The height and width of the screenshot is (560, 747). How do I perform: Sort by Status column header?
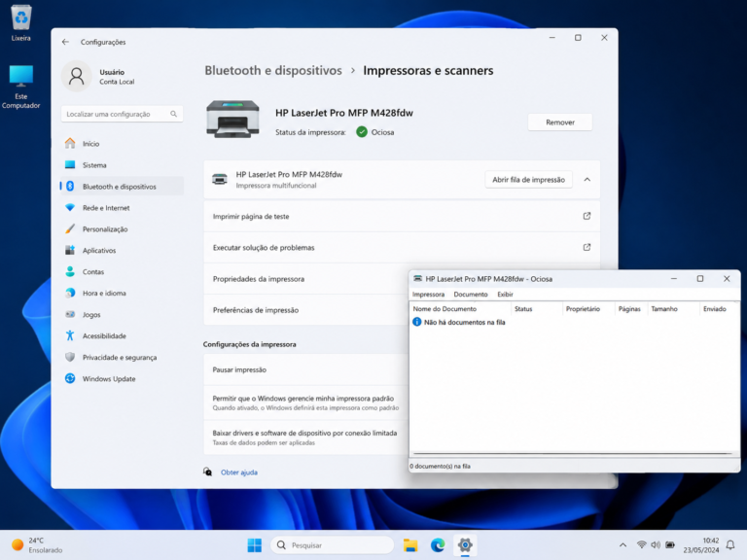[537, 309]
